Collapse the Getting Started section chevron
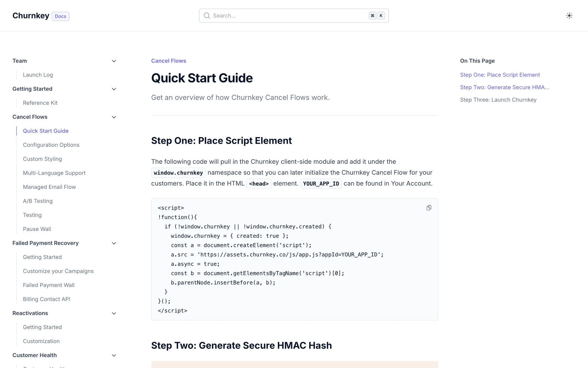 tap(114, 89)
